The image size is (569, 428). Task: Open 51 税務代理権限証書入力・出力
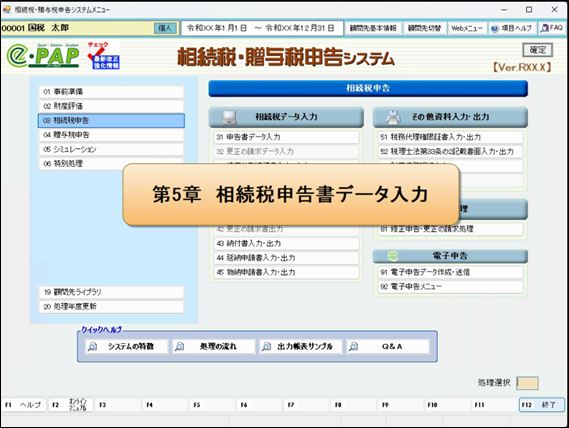450,137
